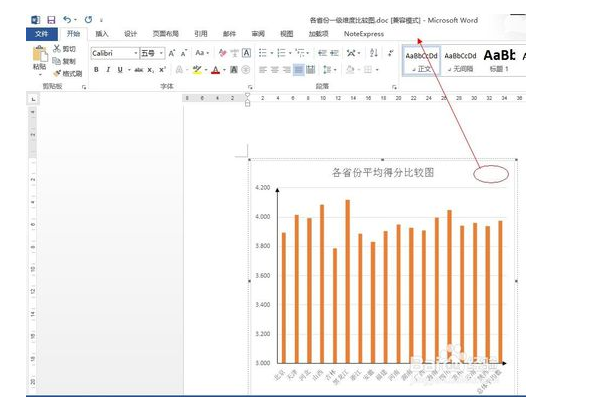Screen dimensions: 603x407
Task: Click the Paste (粘贴) icon
Action: tap(38, 58)
